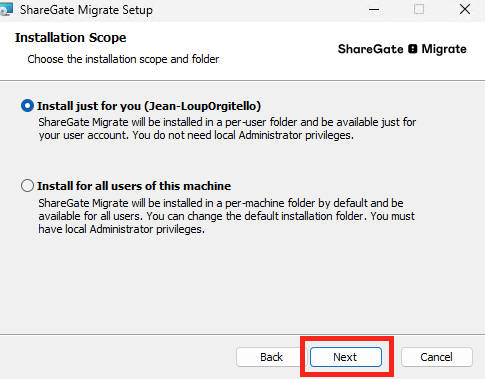Go to the next step with Next
Viewport: 485px width, 379px height.
pos(346,357)
